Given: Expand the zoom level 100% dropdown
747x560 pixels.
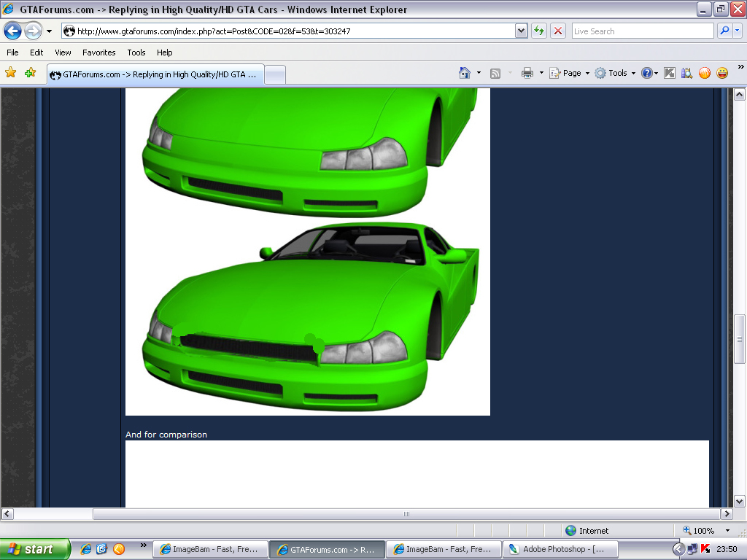Looking at the screenshot, I should (727, 531).
